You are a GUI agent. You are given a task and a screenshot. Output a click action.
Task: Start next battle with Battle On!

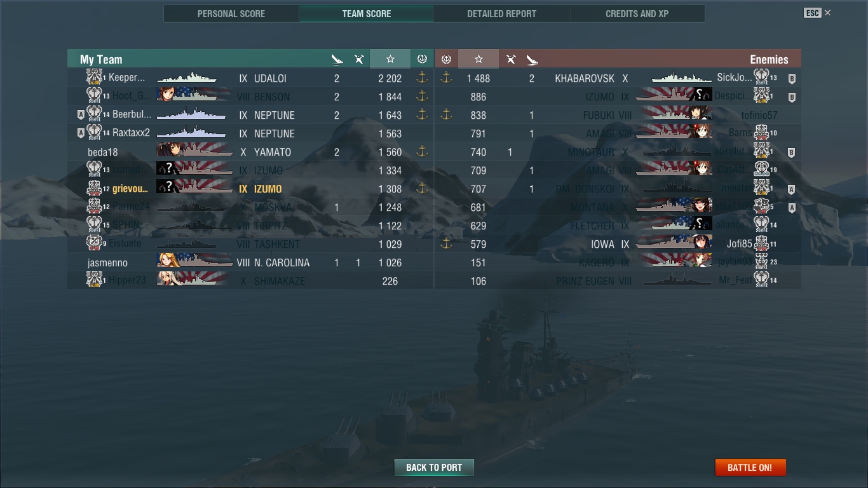click(750, 467)
